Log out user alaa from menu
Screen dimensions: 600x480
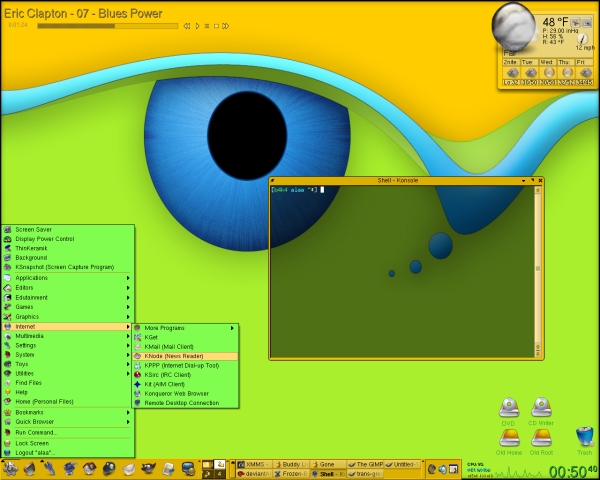[67, 453]
